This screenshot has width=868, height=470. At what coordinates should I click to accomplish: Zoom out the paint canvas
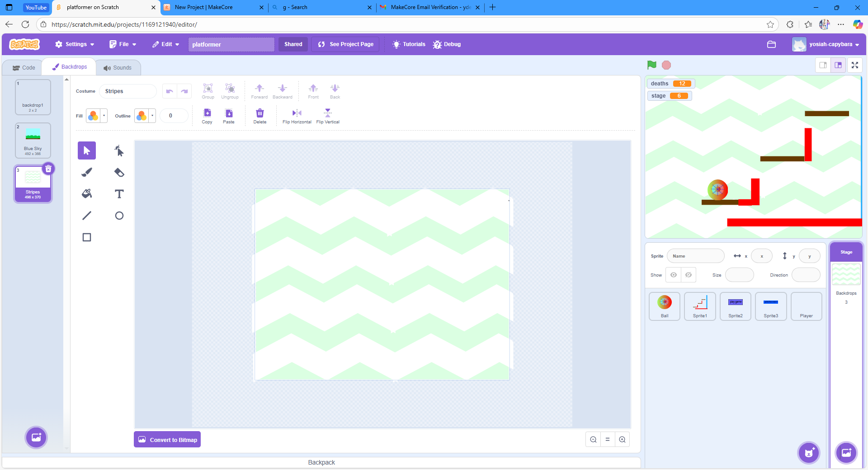(593, 439)
